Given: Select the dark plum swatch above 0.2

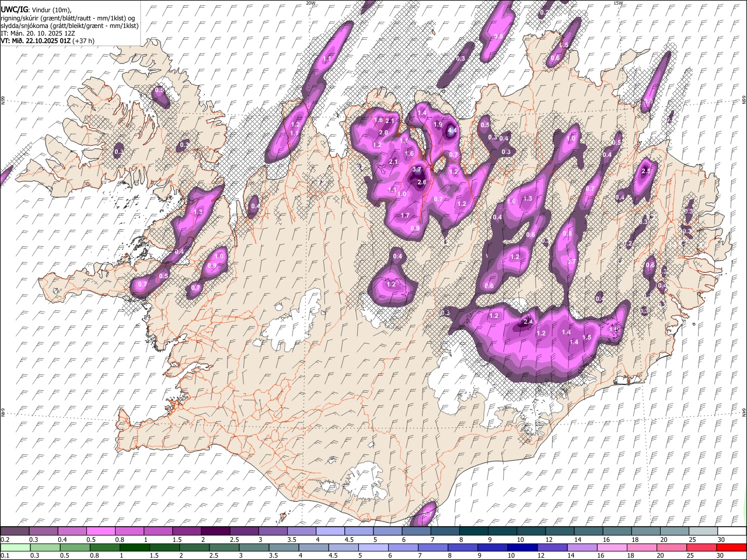Looking at the screenshot, I should click(15, 531).
